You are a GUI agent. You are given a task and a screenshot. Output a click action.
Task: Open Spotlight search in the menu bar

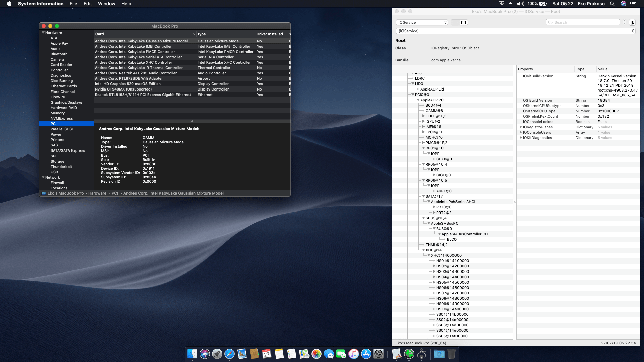tap(612, 4)
